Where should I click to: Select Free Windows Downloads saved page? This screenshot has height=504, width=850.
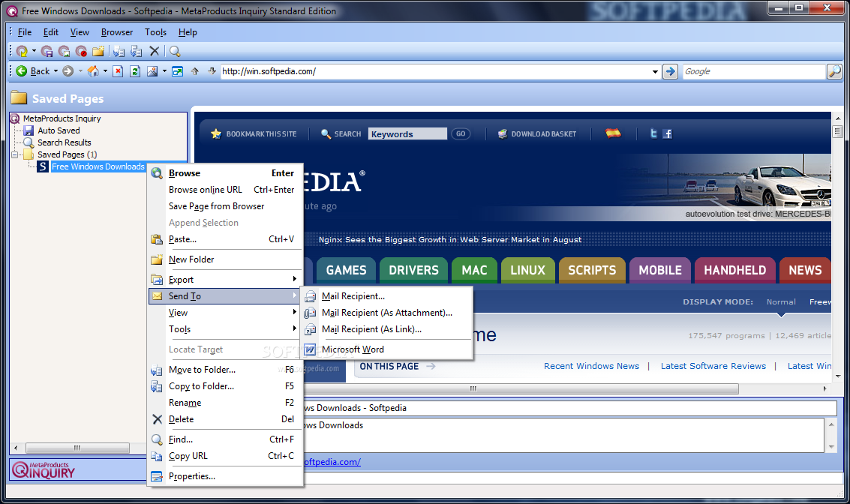click(x=98, y=166)
